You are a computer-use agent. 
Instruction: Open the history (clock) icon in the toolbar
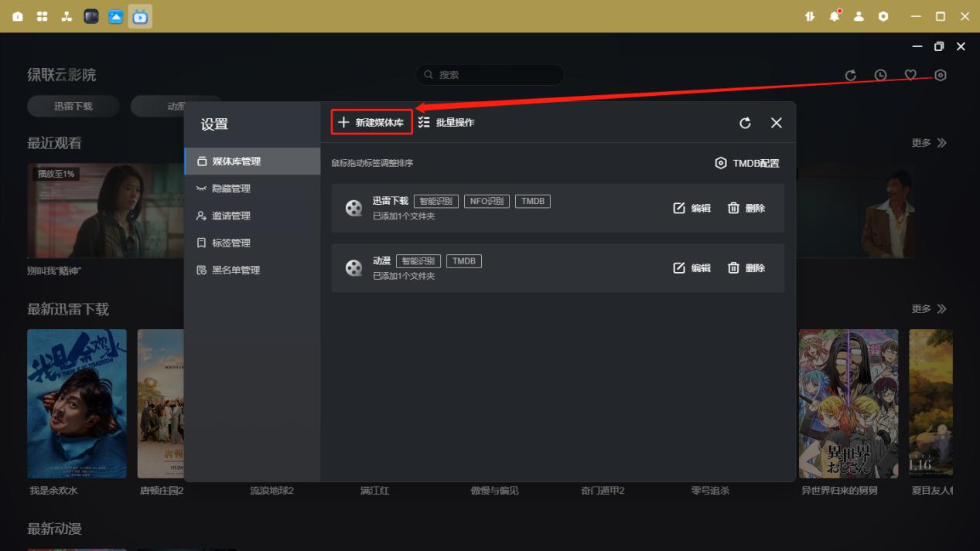[880, 75]
